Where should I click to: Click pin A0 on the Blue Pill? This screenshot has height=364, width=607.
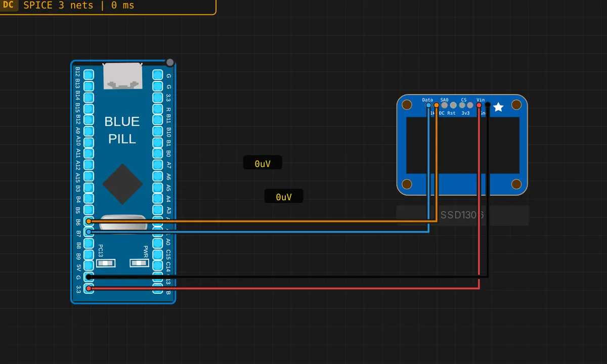pos(158,243)
